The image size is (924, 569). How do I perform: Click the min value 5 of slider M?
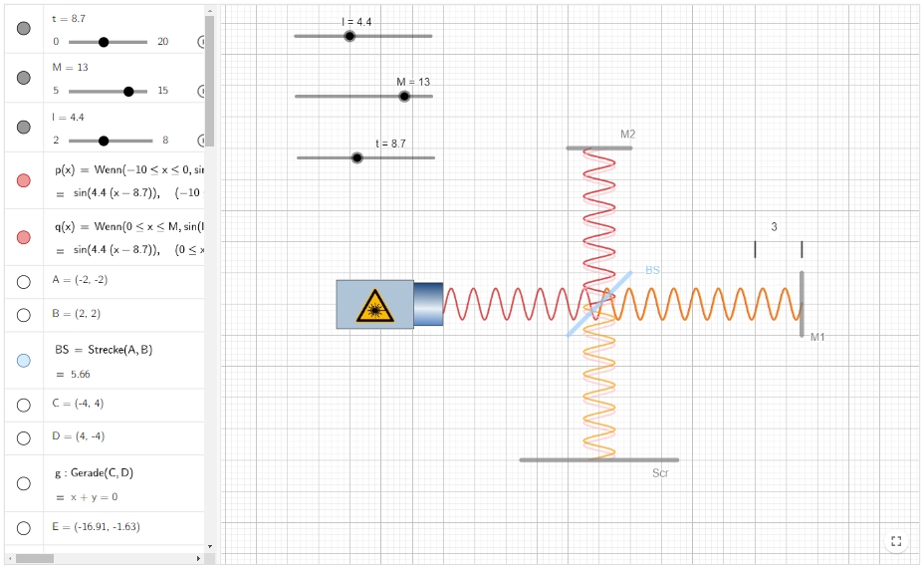pos(56,91)
